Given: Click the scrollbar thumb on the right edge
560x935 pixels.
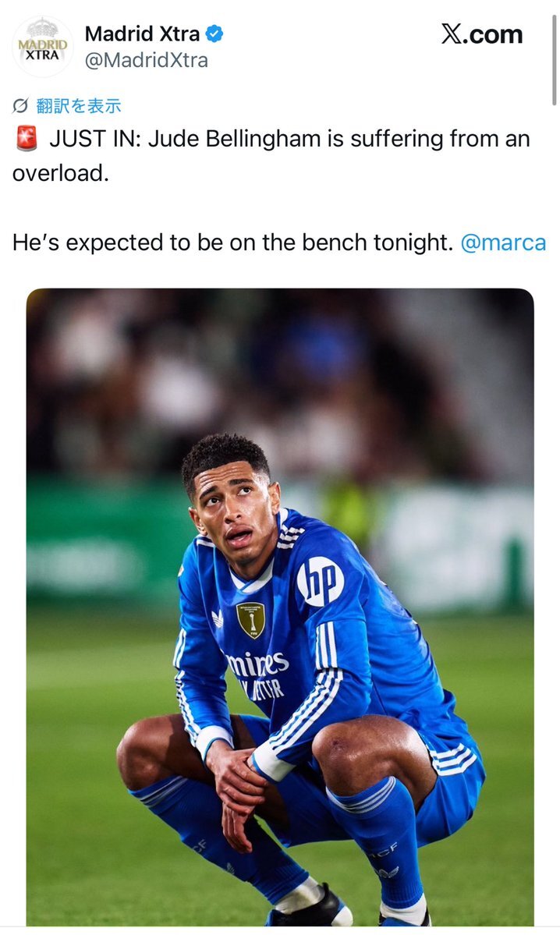Looking at the screenshot, I should 555,55.
